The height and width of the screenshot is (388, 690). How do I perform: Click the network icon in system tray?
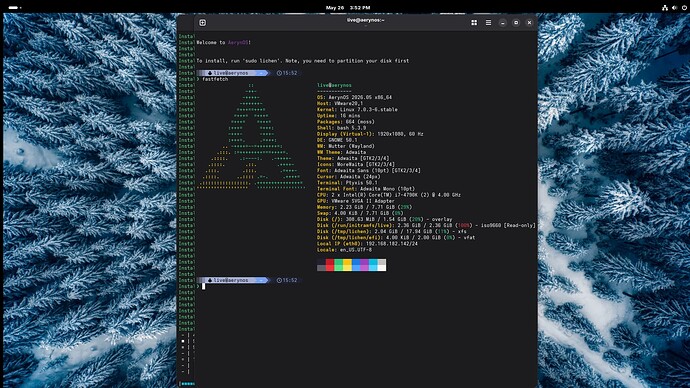[x=664, y=7]
